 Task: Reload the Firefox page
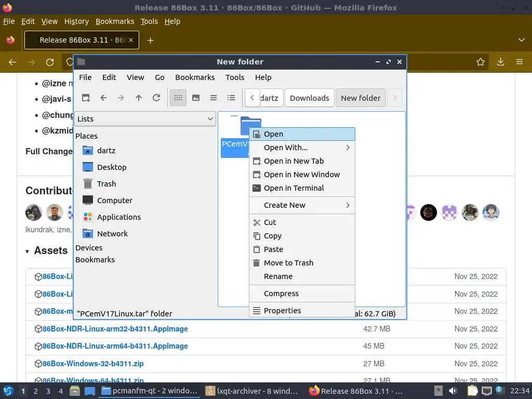pos(50,62)
